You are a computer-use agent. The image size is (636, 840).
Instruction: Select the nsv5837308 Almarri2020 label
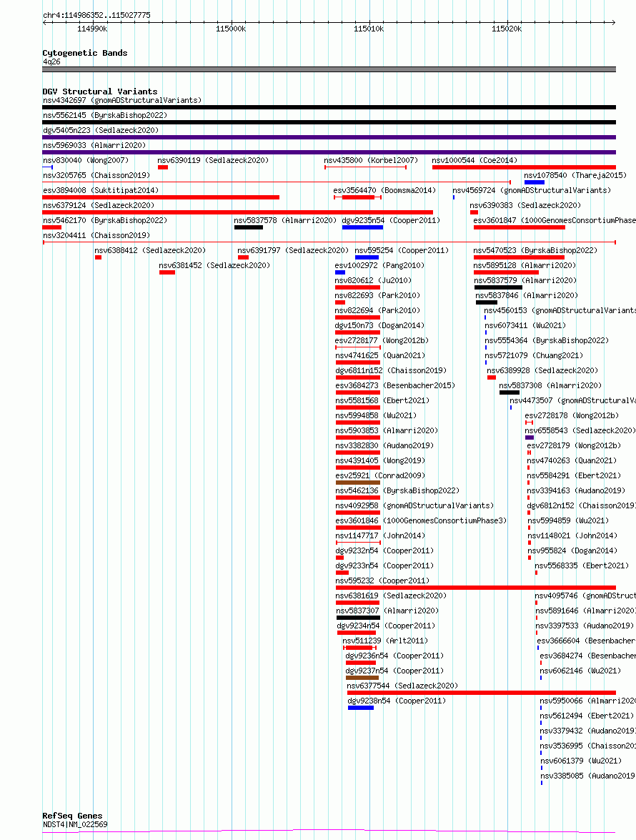pyautogui.click(x=550, y=385)
